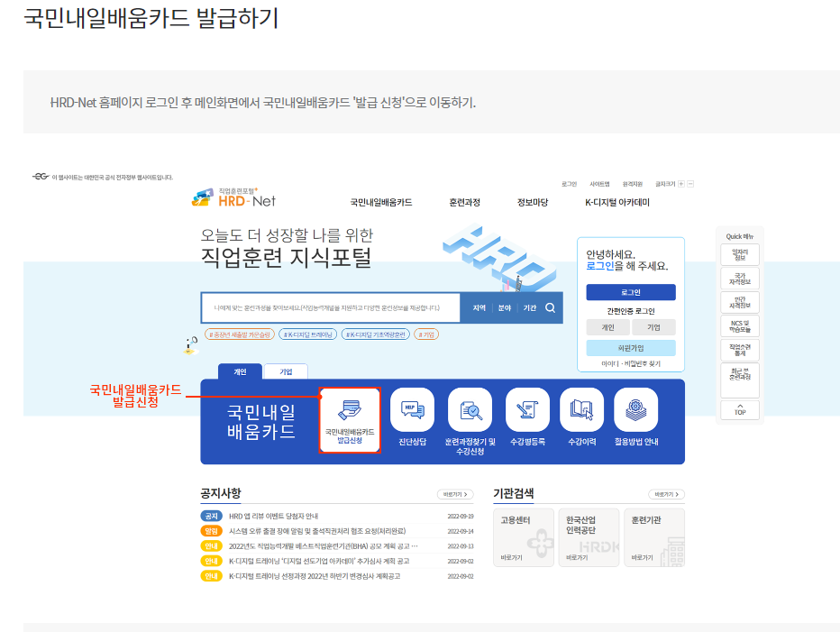Go to TOP in Quick menu

coord(740,409)
